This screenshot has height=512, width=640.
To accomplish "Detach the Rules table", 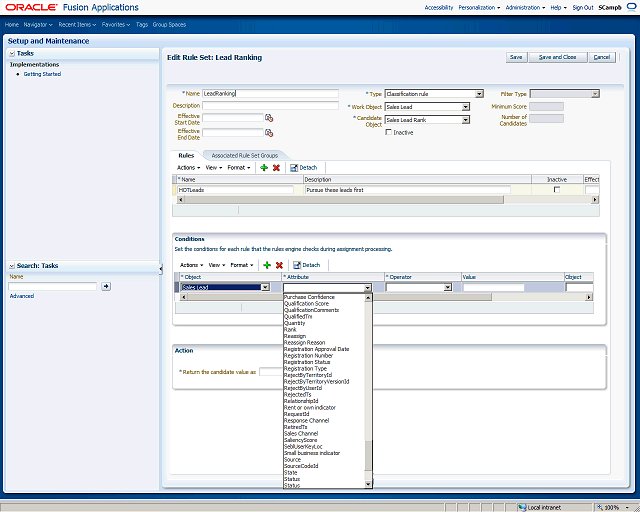I will (304, 168).
